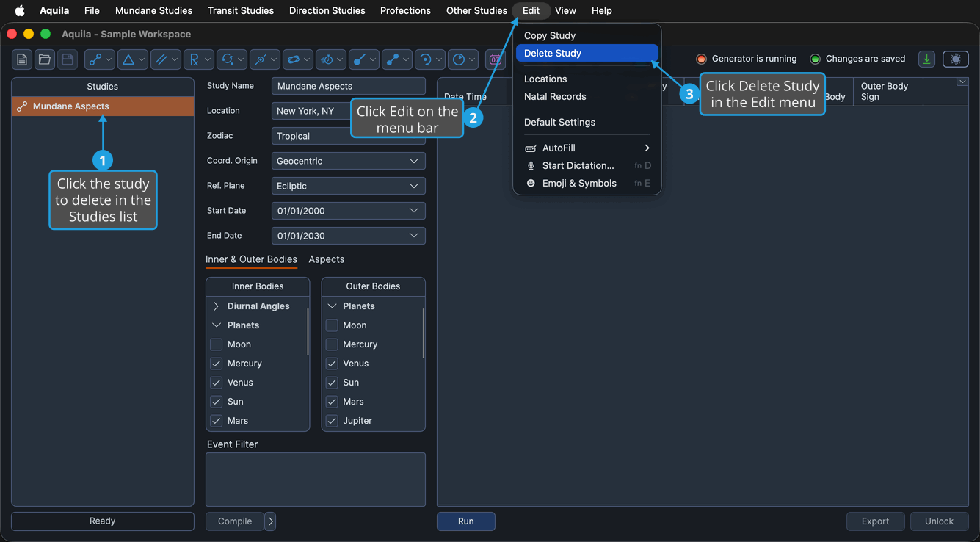Image resolution: width=980 pixels, height=542 pixels.
Task: Uncheck Mars in Inner Bodies list
Action: coord(217,421)
